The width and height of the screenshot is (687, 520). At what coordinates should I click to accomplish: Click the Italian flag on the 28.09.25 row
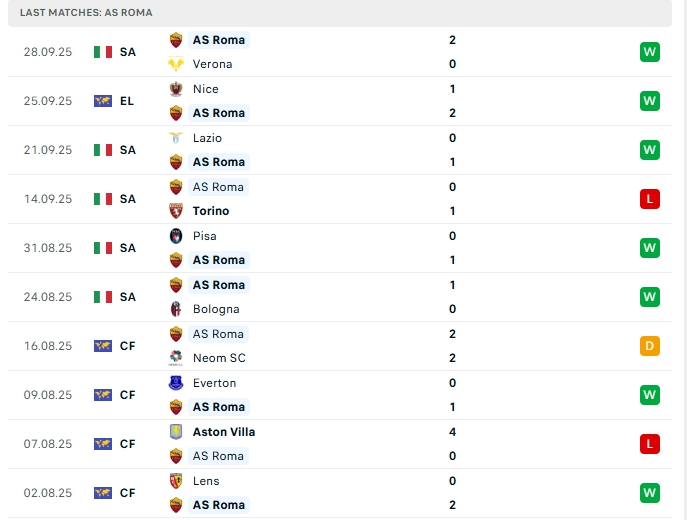[x=103, y=52]
